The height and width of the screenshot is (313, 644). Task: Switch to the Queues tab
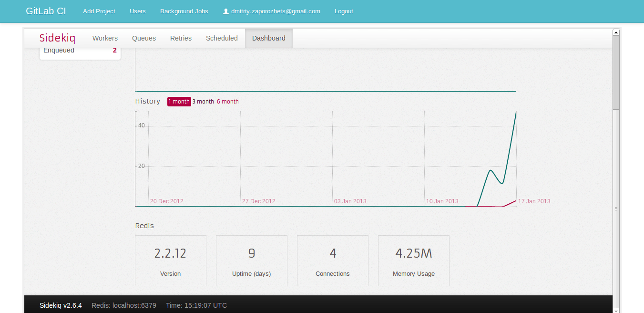[144, 38]
